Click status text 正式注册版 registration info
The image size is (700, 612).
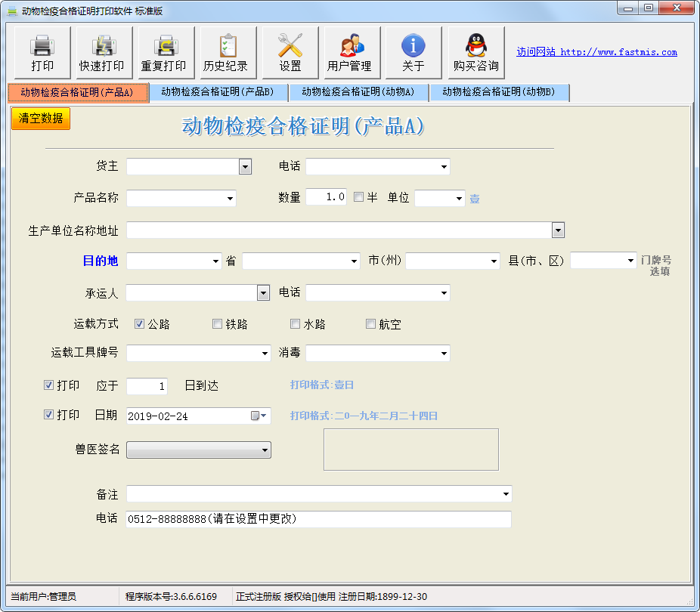[x=331, y=596]
